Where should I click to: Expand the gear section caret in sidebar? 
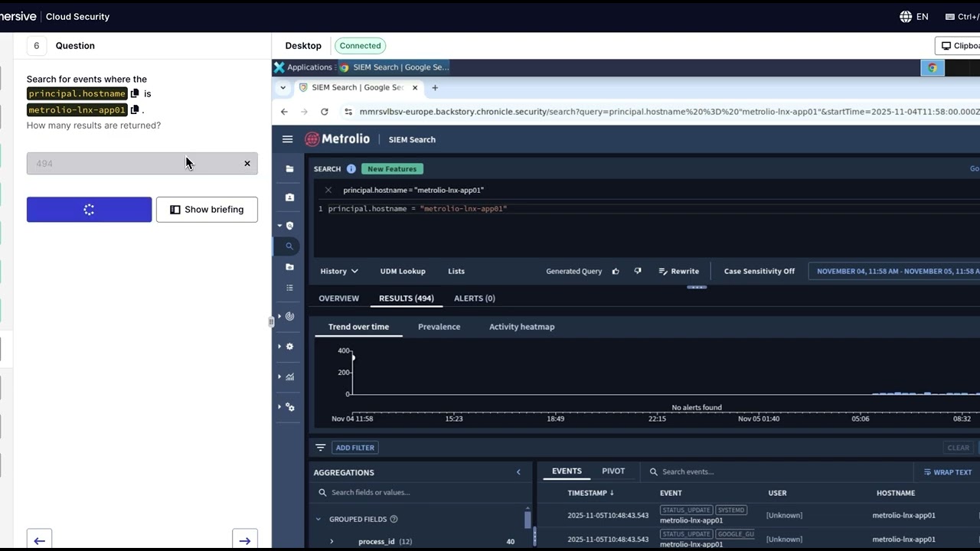pyautogui.click(x=279, y=347)
